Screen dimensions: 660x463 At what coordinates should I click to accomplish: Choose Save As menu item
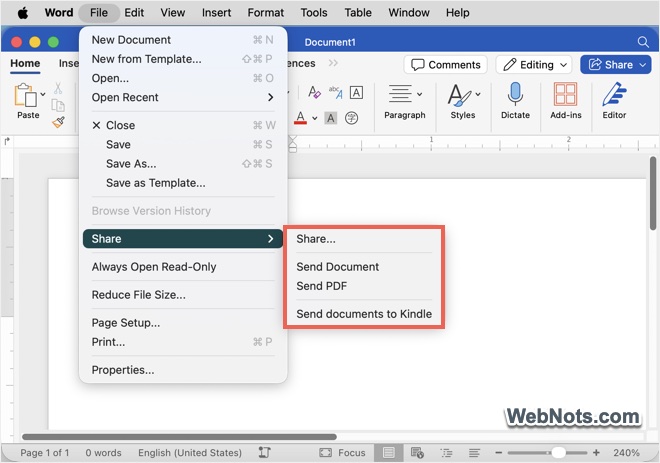coord(183,164)
